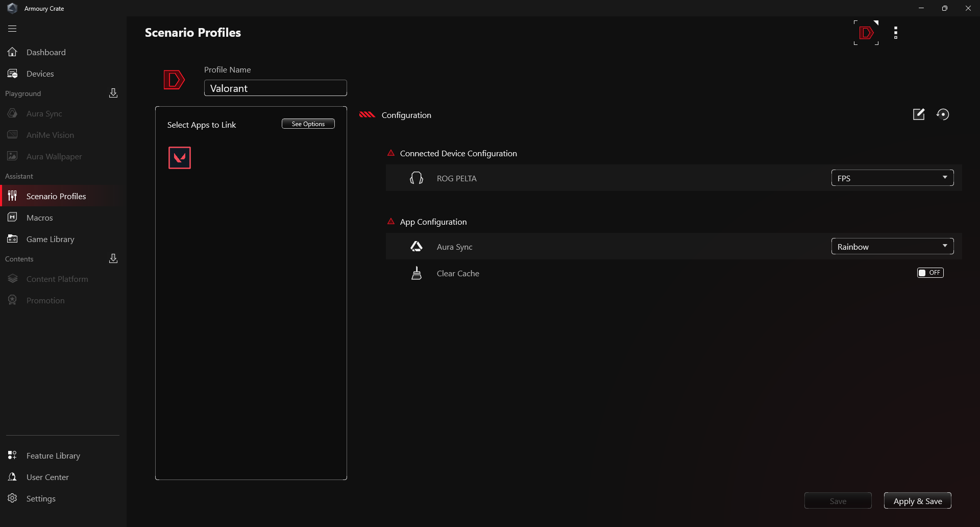Click the See Options button
The image size is (980, 527).
click(308, 124)
